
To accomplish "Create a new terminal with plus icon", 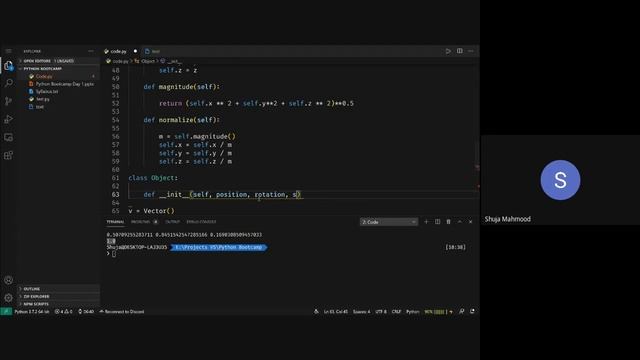I will [x=427, y=222].
